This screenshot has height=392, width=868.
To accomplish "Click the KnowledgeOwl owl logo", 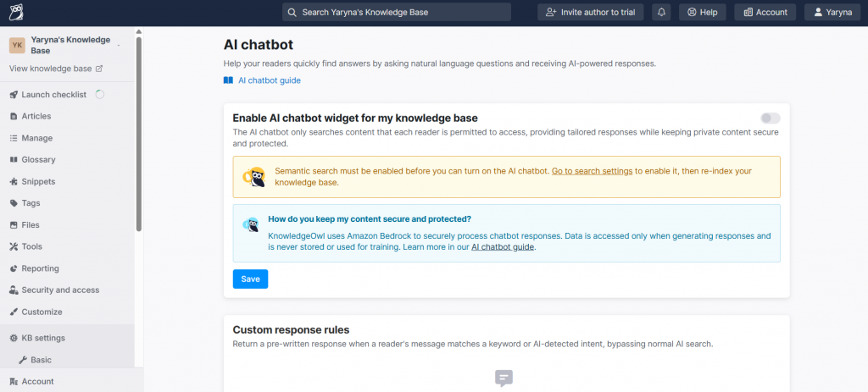I will [17, 12].
